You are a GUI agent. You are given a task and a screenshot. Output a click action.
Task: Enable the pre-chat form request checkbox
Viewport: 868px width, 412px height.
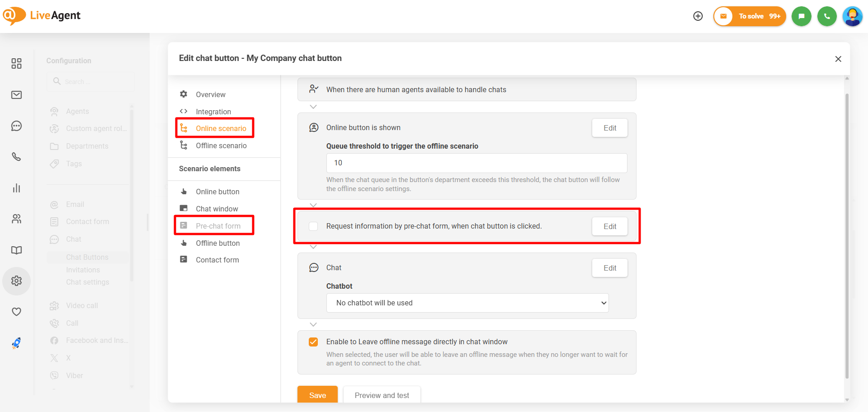[x=313, y=226]
